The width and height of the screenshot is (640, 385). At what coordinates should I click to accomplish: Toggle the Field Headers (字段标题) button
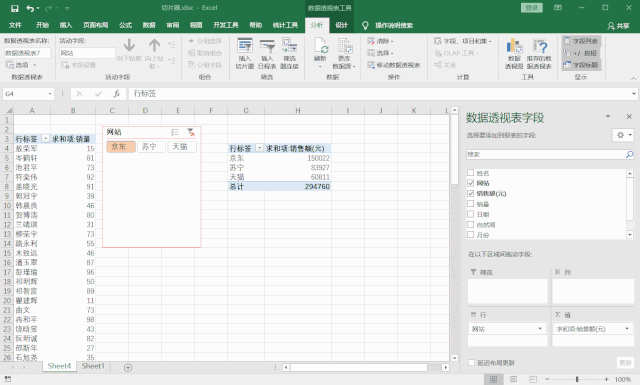pos(581,65)
